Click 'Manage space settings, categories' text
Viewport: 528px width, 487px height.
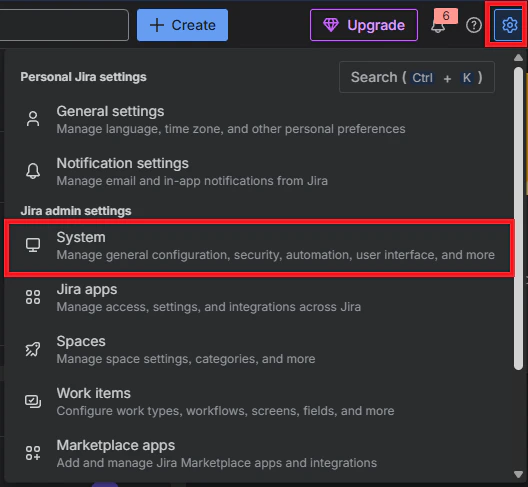[x=186, y=359]
